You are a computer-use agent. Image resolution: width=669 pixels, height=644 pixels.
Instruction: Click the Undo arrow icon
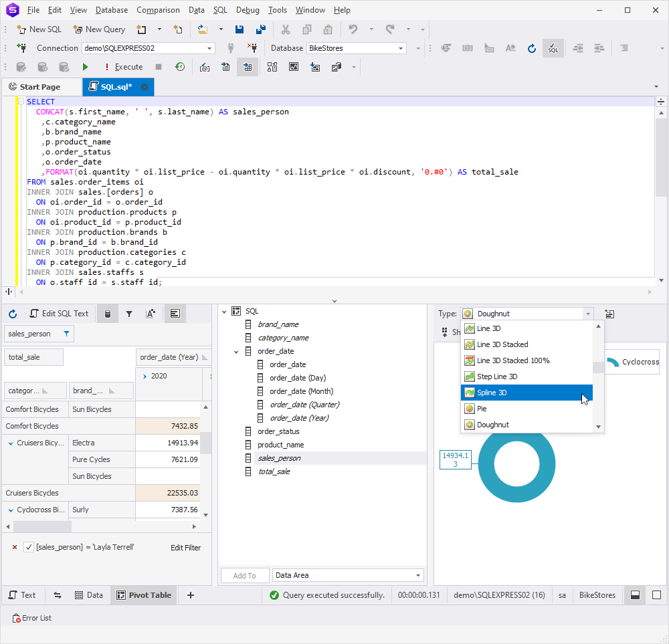point(353,29)
